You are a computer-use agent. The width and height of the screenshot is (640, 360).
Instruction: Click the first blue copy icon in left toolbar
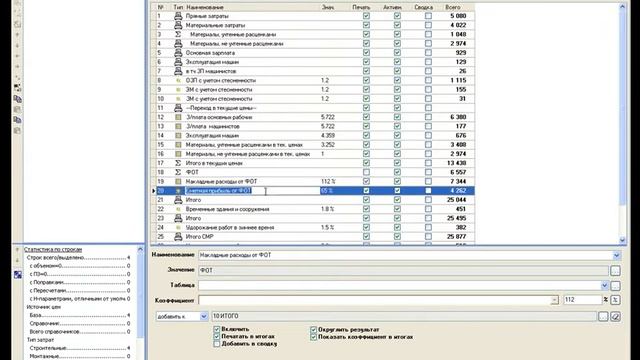(17, 99)
